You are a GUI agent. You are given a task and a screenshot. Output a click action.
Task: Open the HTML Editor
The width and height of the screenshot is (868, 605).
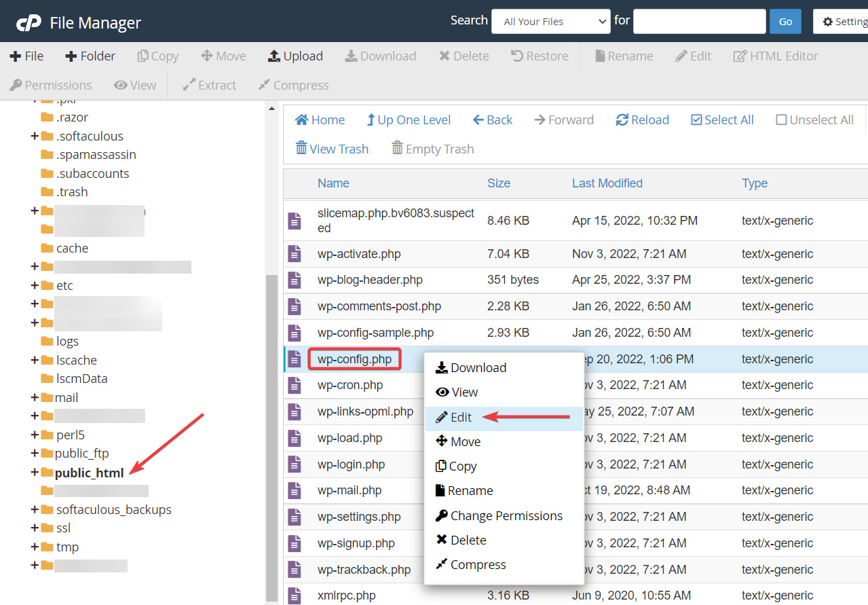pyautogui.click(x=775, y=56)
